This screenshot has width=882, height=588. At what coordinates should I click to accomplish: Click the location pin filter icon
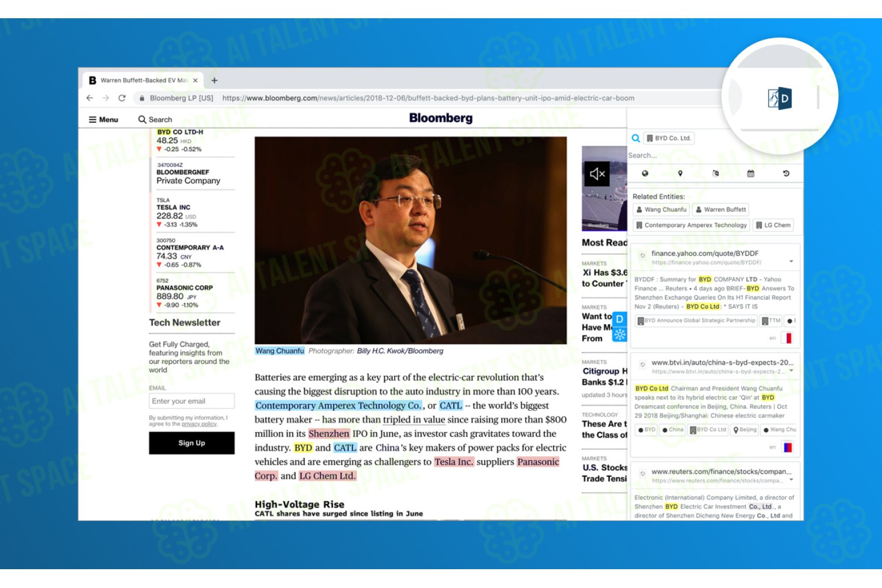click(x=680, y=173)
